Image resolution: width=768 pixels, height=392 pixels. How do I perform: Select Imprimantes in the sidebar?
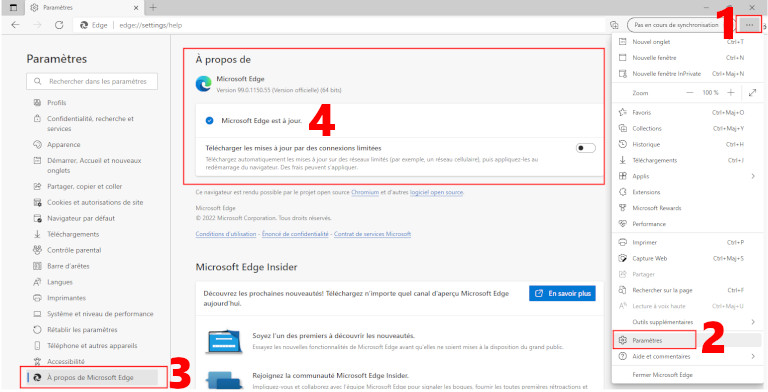click(66, 298)
